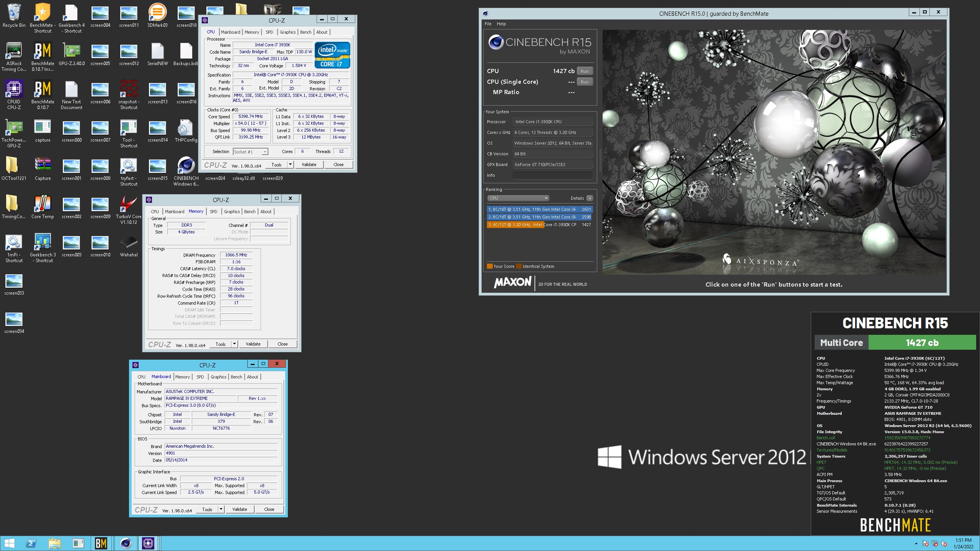Expand the ranking Details arrow
This screenshot has width=980, height=551.
(x=590, y=198)
